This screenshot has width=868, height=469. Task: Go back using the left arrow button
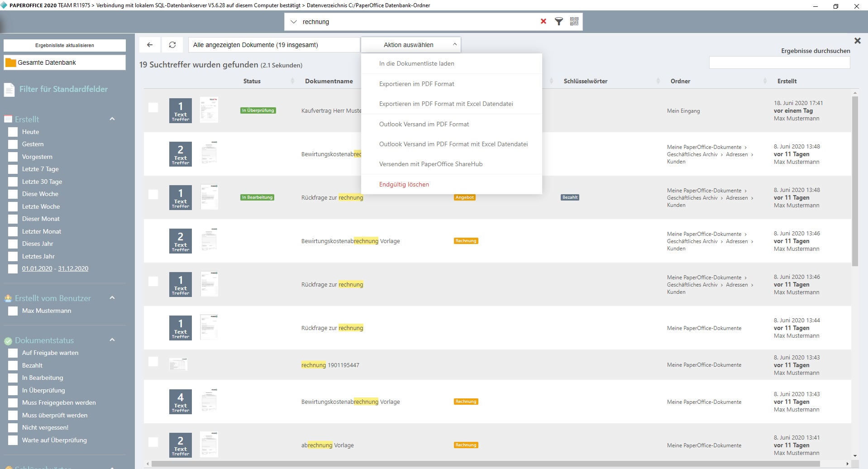150,45
